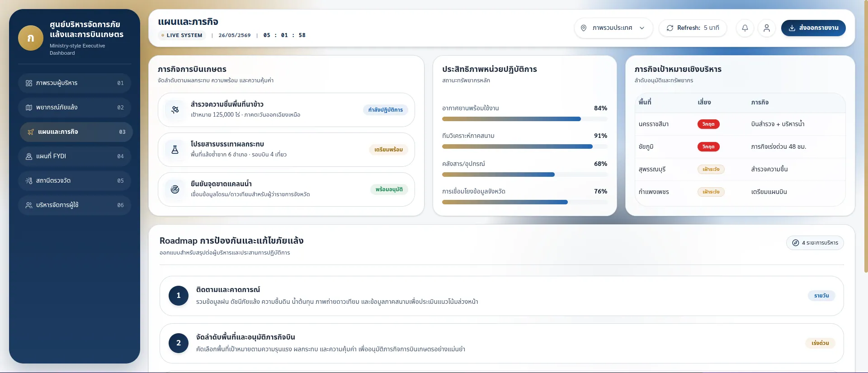Click the compass icon in 4 ระยะการบริหาร badge
Screen dimensions: 868x373
(796, 243)
